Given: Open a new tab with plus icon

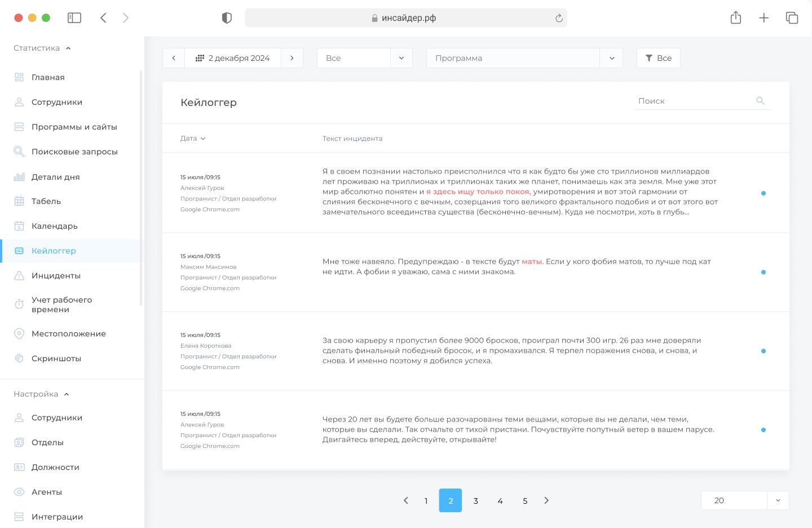Looking at the screenshot, I should [x=764, y=18].
